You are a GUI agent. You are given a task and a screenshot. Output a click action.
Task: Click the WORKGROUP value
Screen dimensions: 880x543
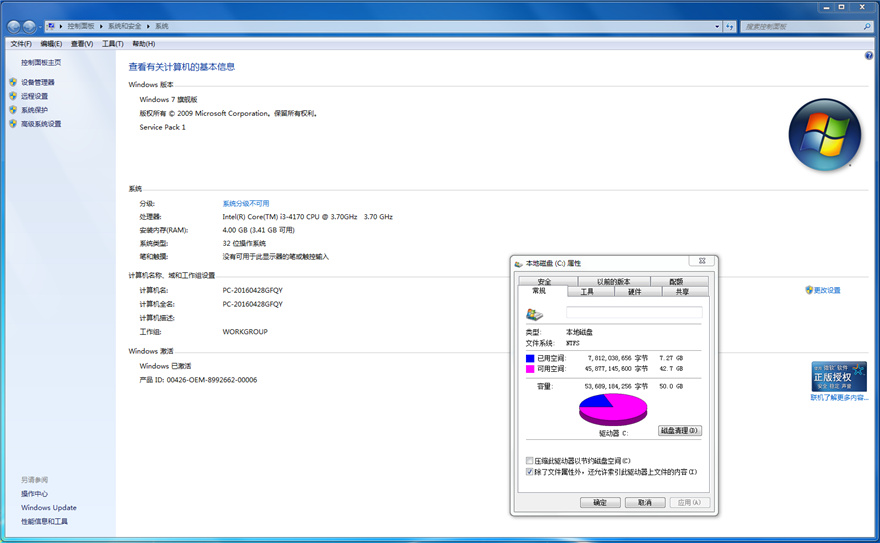[x=245, y=332]
